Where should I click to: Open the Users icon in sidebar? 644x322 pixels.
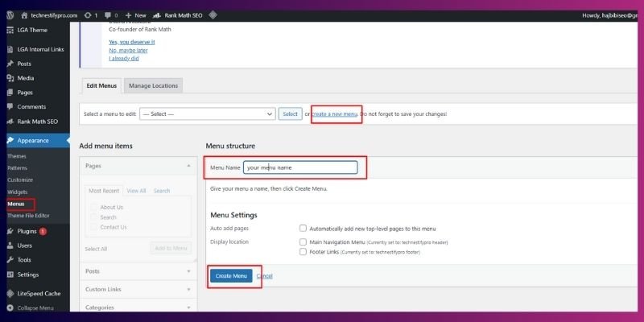[x=9, y=246]
